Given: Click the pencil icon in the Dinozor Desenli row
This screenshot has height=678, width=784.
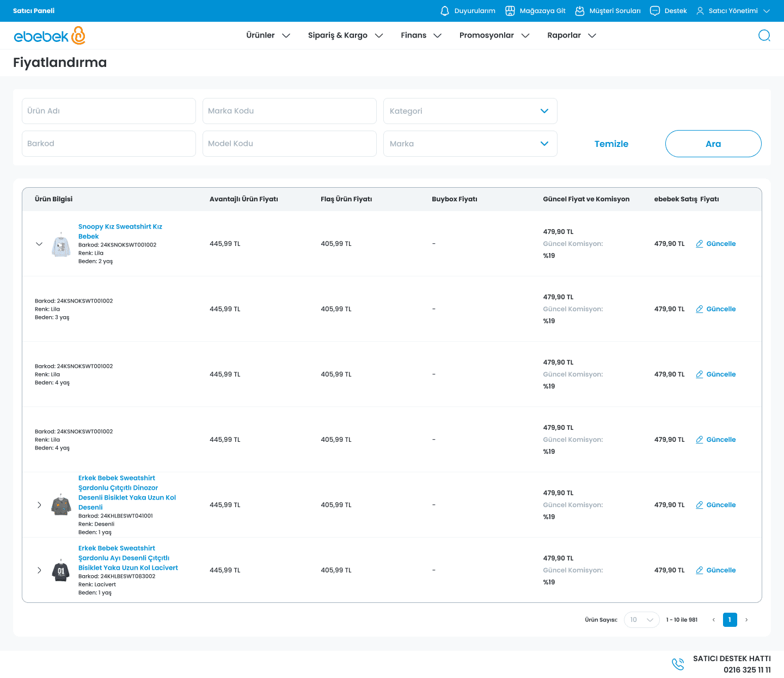Looking at the screenshot, I should [700, 505].
